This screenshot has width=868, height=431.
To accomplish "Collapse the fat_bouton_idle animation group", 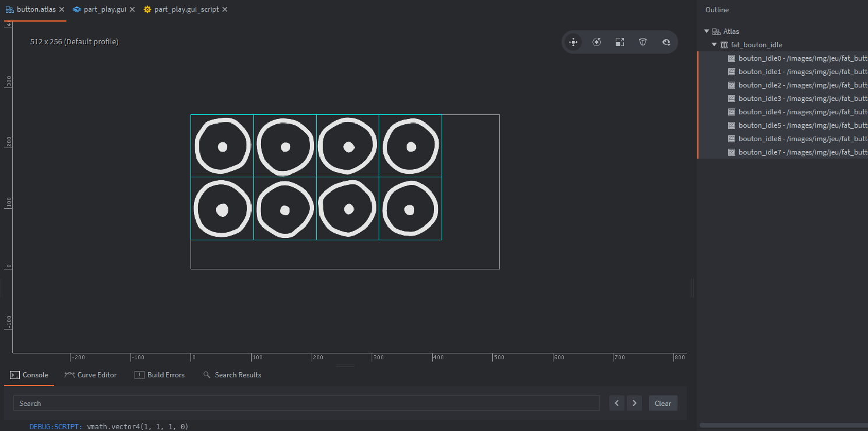I will point(714,45).
